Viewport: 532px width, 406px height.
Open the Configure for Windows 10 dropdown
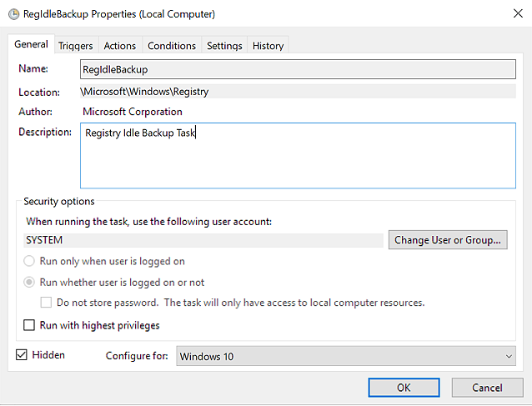pos(346,356)
